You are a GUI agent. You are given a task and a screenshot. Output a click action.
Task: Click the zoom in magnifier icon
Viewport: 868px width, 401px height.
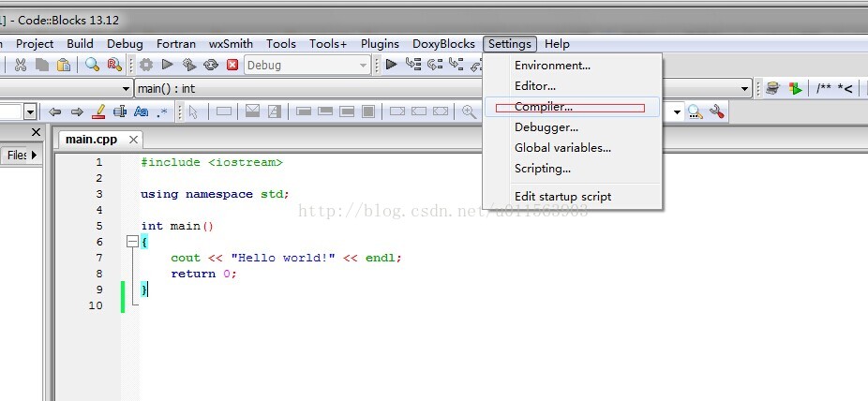(469, 111)
